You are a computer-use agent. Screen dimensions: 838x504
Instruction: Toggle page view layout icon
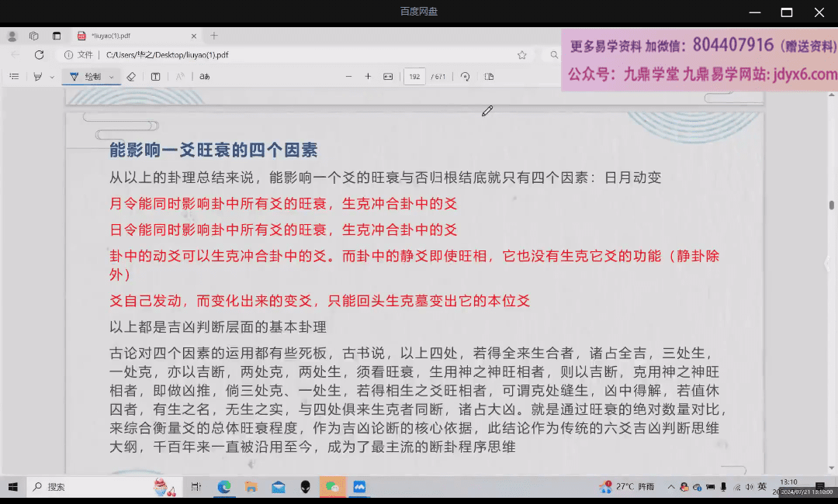(x=489, y=77)
